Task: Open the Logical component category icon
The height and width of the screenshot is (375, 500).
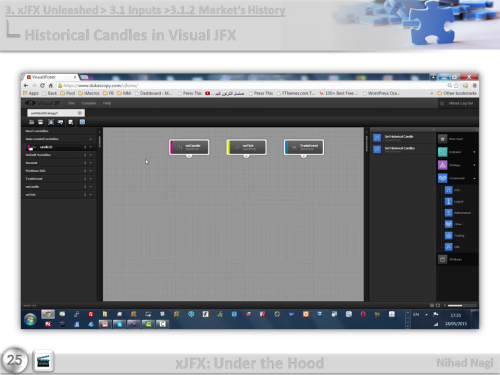Action: (x=449, y=201)
